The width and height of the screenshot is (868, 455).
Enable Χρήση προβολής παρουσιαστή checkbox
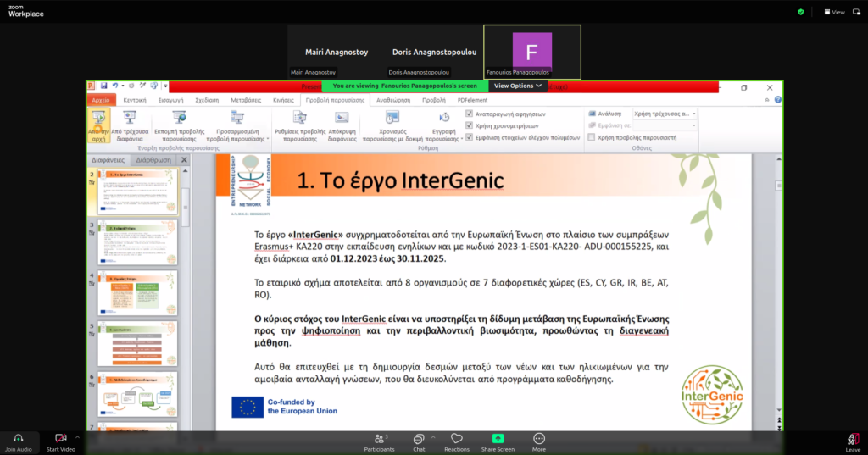point(592,136)
